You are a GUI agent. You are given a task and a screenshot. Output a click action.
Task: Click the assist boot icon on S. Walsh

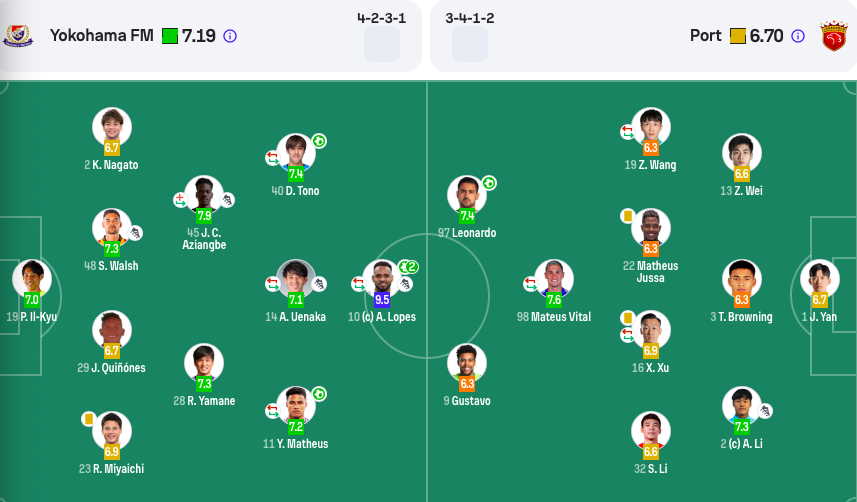[135, 233]
